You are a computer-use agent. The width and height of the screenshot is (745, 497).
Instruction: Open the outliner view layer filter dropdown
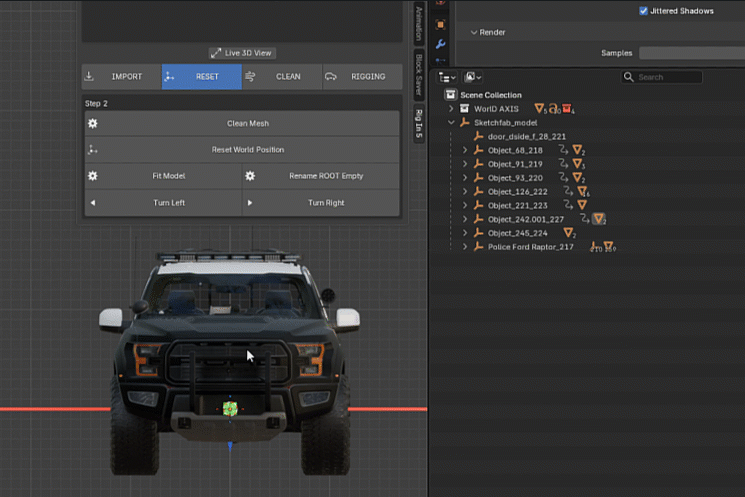473,77
